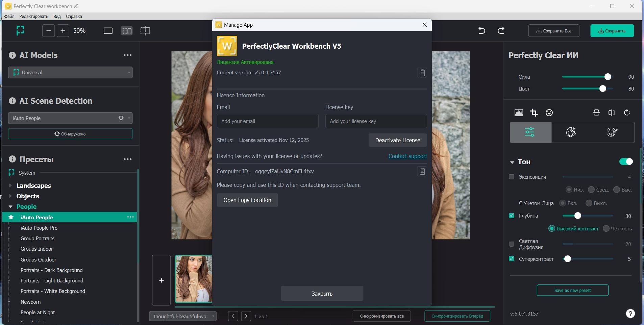The width and height of the screenshot is (644, 325).
Task: Open AI Models three-dot options
Action: (128, 55)
